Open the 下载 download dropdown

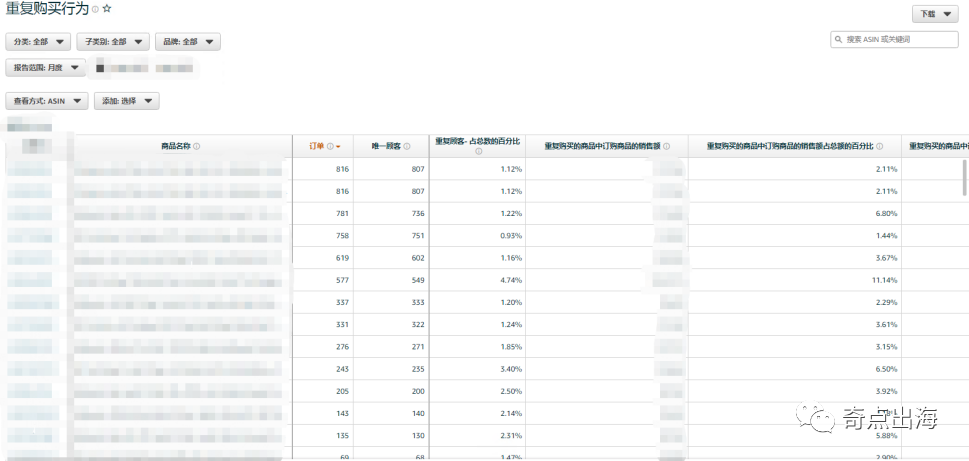[935, 14]
